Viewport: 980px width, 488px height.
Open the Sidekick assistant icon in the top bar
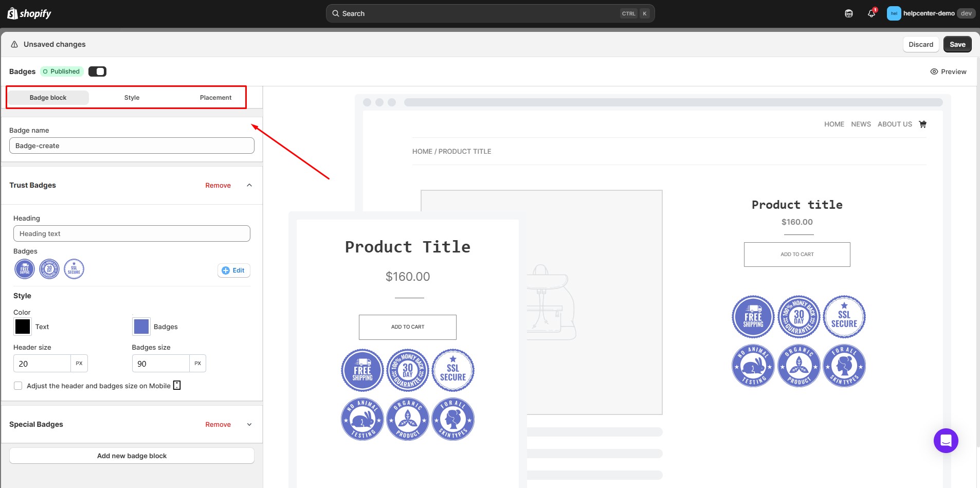pyautogui.click(x=849, y=14)
